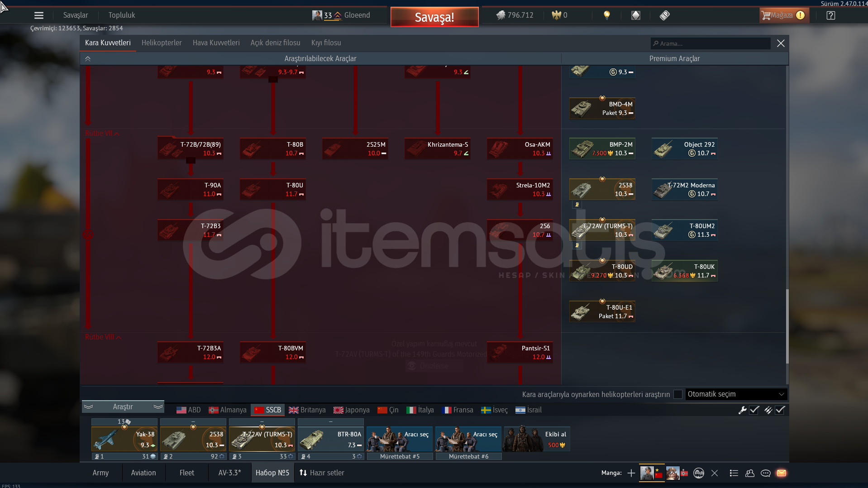Open the help question mark icon
868x488 pixels.
click(x=831, y=15)
